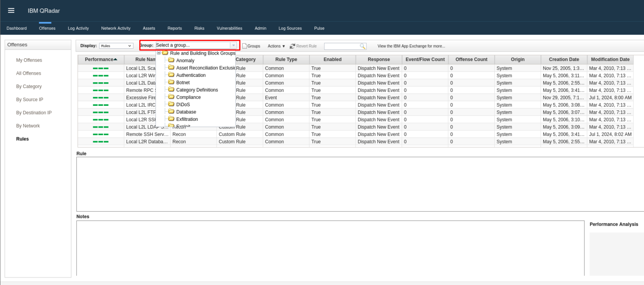This screenshot has height=285, width=644.
Task: Click the Groups page icon
Action: [245, 46]
